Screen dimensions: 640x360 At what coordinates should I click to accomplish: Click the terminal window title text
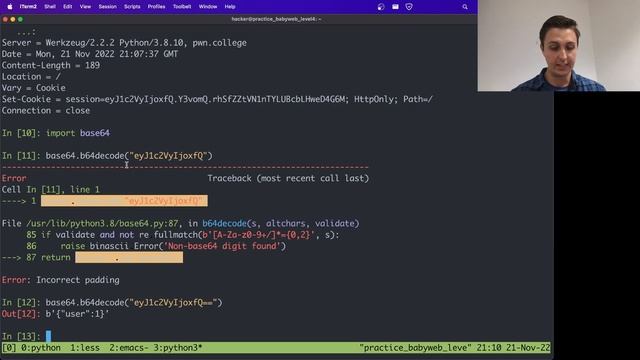coord(276,19)
